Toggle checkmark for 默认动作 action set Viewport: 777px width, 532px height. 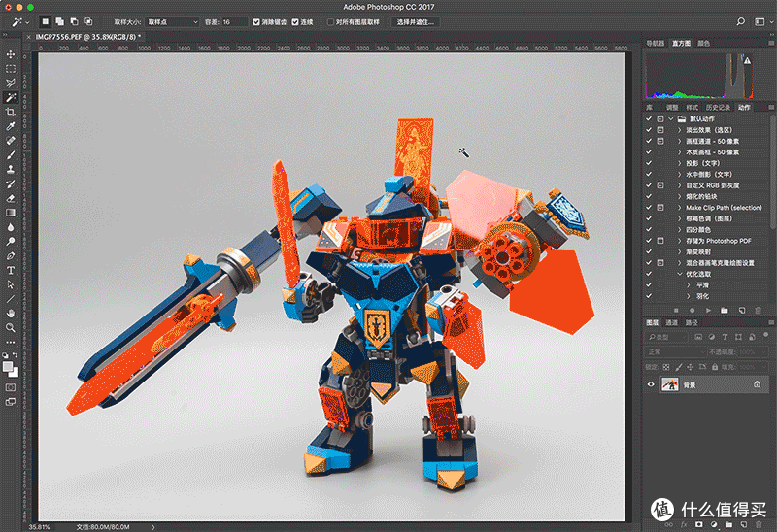tap(649, 118)
